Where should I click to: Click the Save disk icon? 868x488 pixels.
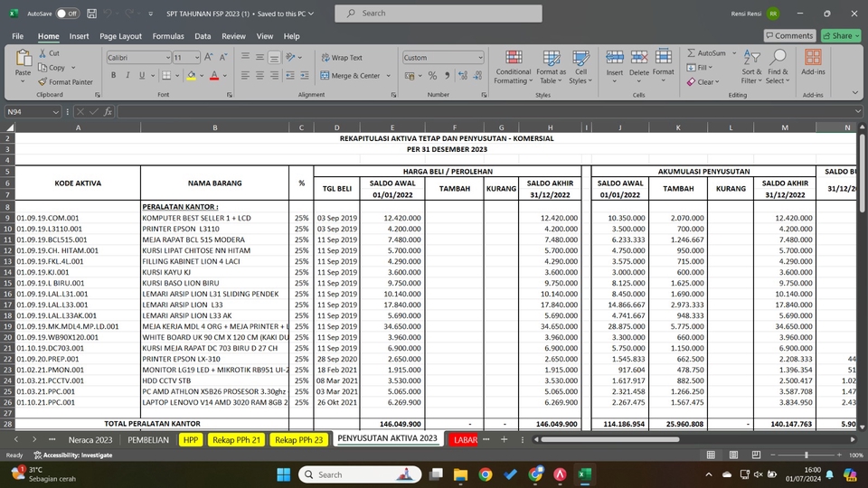pyautogui.click(x=92, y=14)
